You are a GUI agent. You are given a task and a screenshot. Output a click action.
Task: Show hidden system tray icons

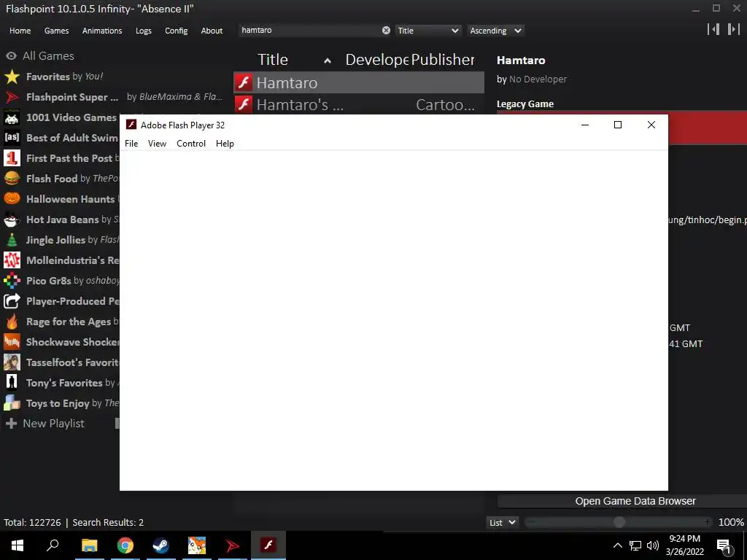click(x=617, y=545)
